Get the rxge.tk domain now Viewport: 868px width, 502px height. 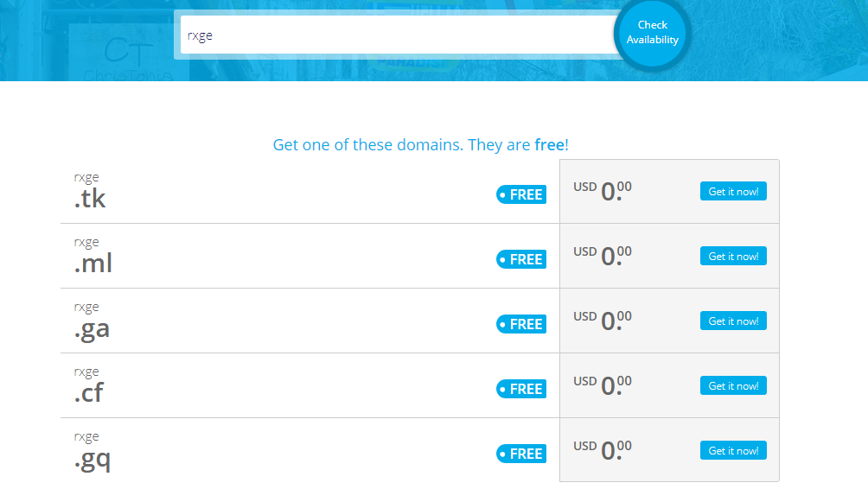click(733, 191)
